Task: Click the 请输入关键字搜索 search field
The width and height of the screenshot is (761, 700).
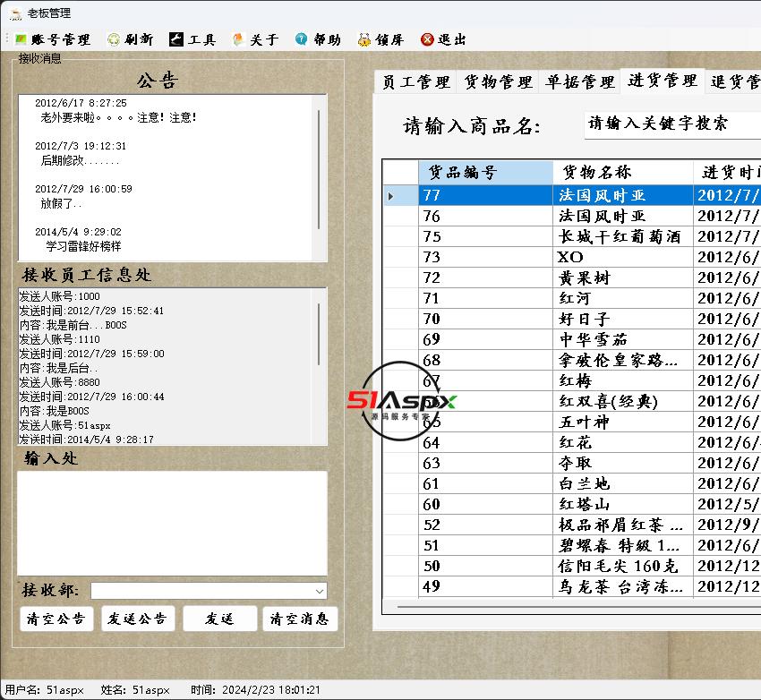Action: (x=673, y=124)
